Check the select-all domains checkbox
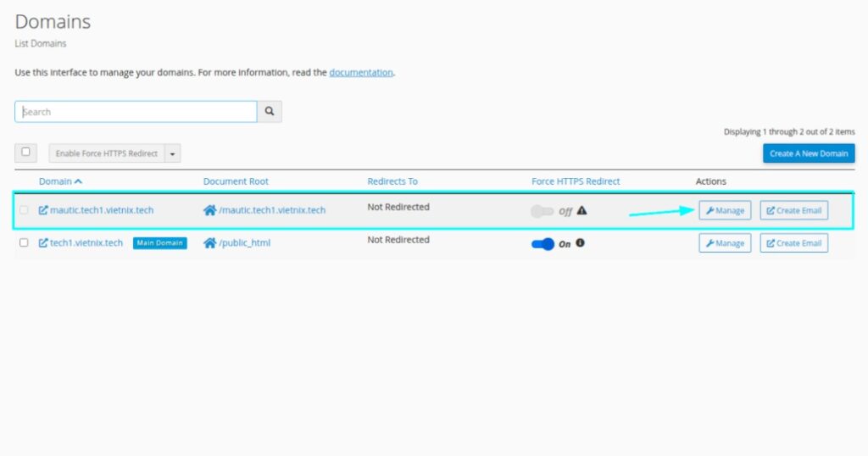Screen dimensions: 868x456 click(x=25, y=153)
